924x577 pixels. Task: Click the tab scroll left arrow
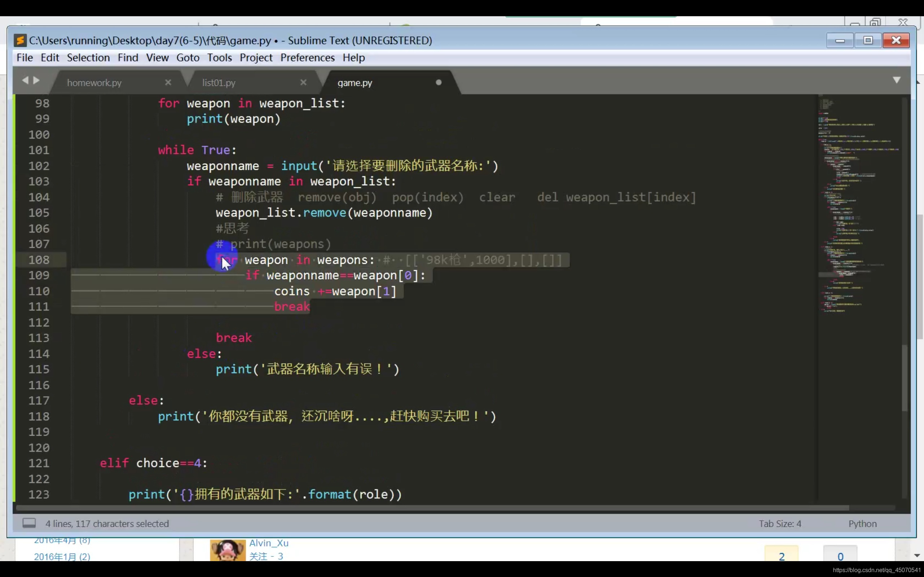pyautogui.click(x=25, y=80)
